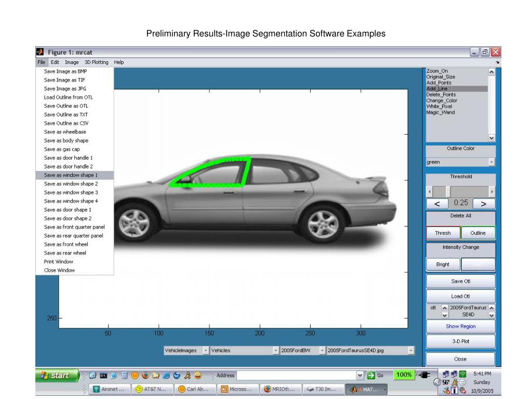Choose Save as door handle 2
Screen dimensions: 532x399
[x=75, y=166]
